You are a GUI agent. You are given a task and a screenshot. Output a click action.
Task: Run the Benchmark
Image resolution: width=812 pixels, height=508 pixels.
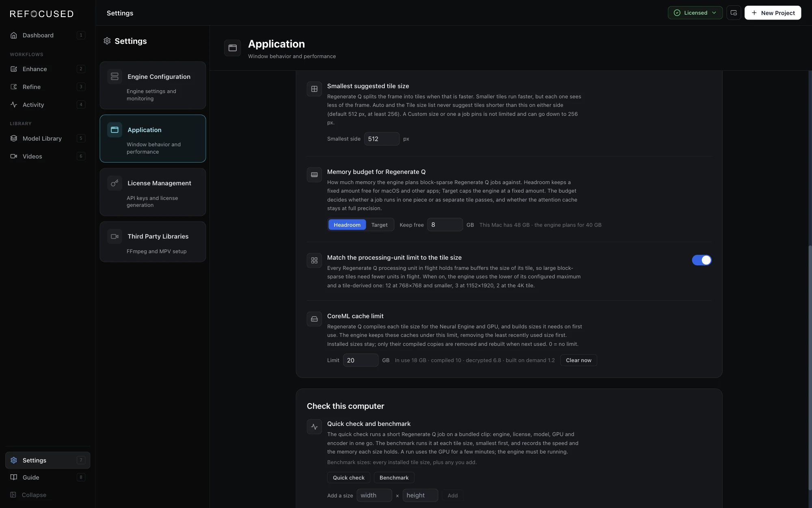[394, 478]
